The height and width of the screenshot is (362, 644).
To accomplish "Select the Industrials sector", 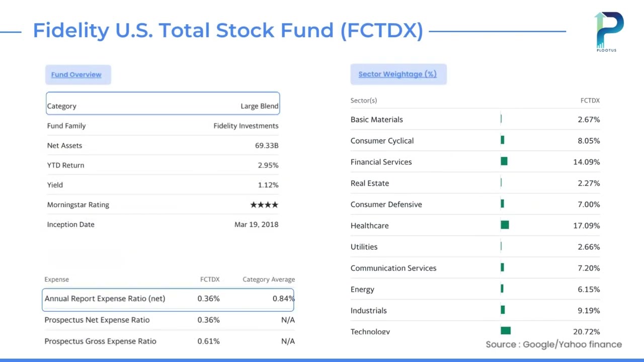I will (368, 310).
